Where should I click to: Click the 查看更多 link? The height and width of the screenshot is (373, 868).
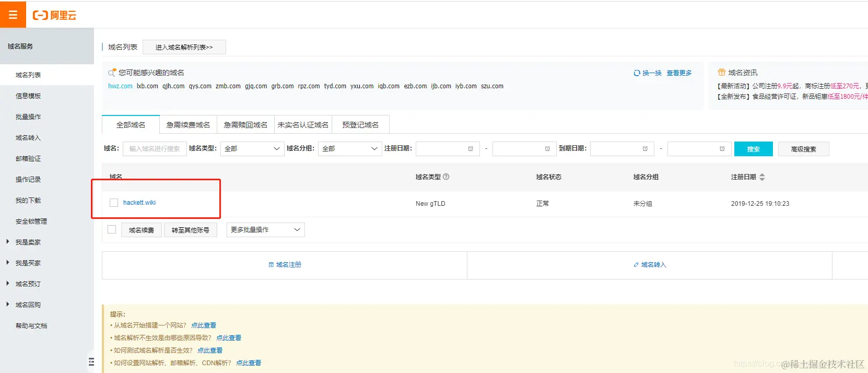(x=679, y=73)
